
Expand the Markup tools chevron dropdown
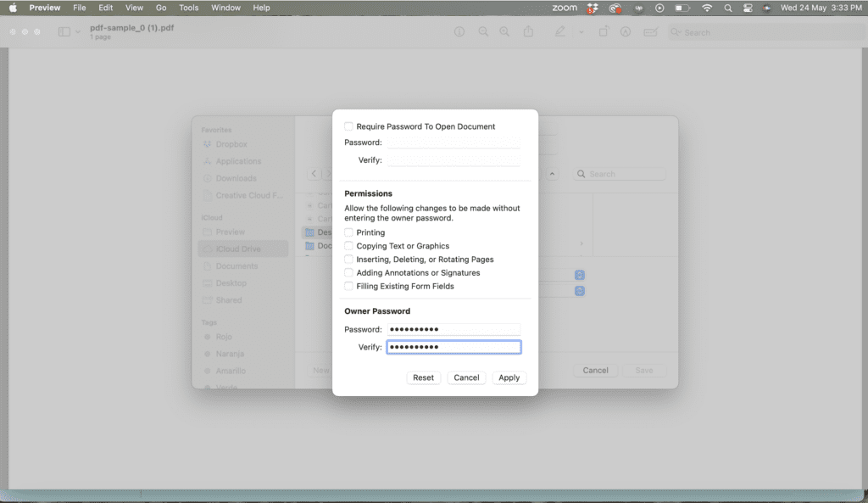pyautogui.click(x=581, y=31)
